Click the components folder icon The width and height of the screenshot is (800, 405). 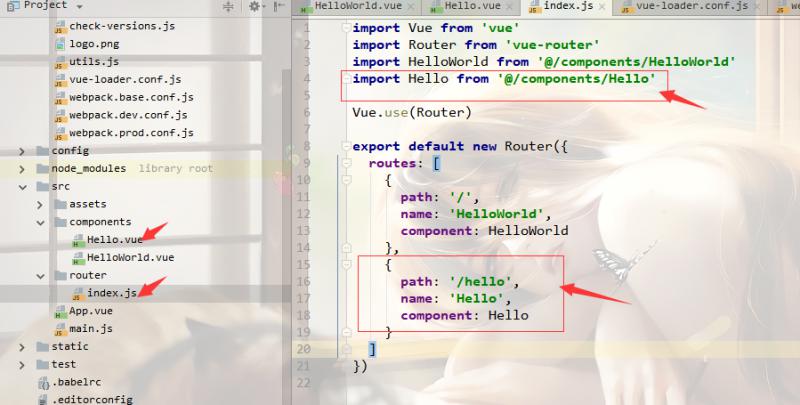coord(61,222)
